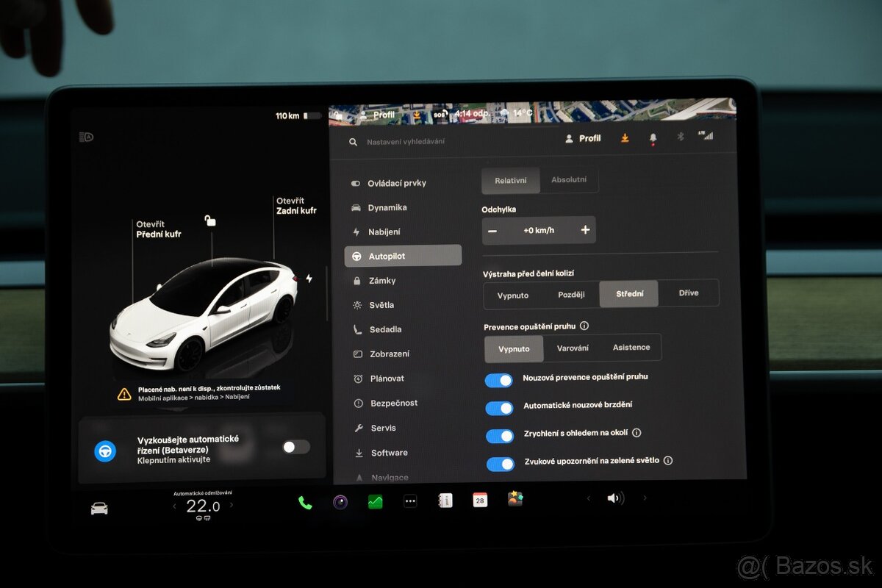Switch to the Absolutní tab
This screenshot has height=588, width=882.
click(x=571, y=179)
